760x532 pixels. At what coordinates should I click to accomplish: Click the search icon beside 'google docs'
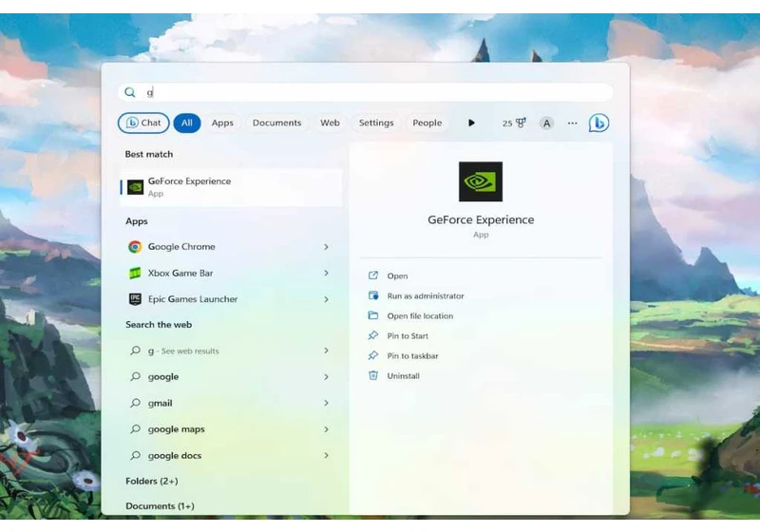(135, 455)
